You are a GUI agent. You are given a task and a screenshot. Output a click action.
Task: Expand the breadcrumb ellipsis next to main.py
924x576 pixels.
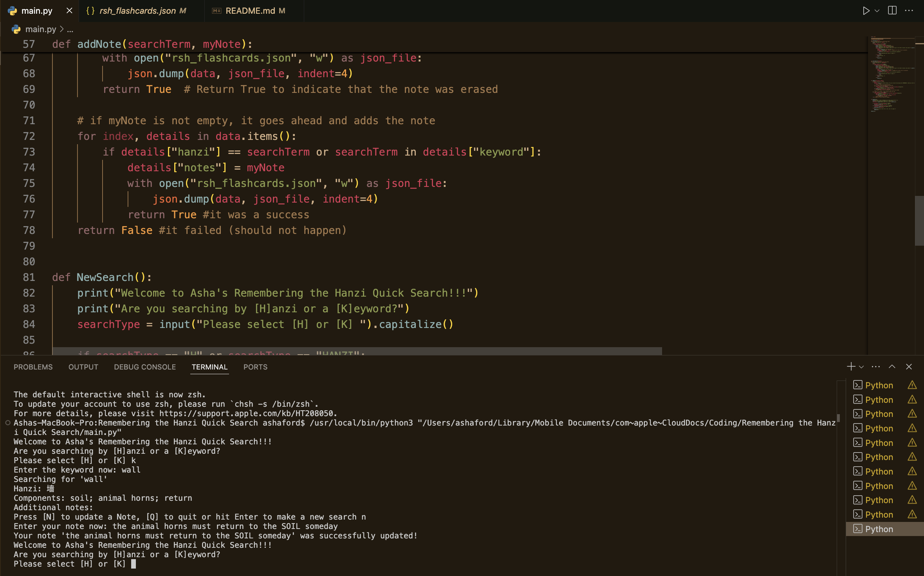70,29
